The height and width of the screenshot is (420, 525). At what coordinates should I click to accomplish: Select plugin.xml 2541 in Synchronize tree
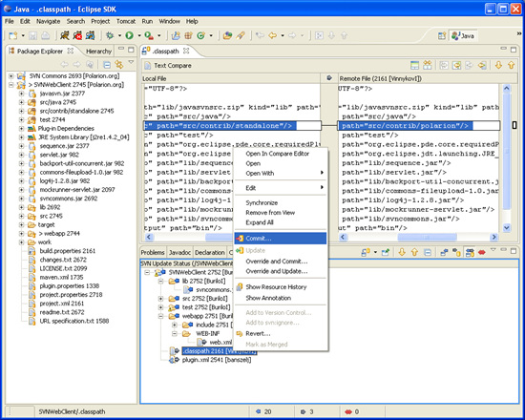click(x=217, y=360)
